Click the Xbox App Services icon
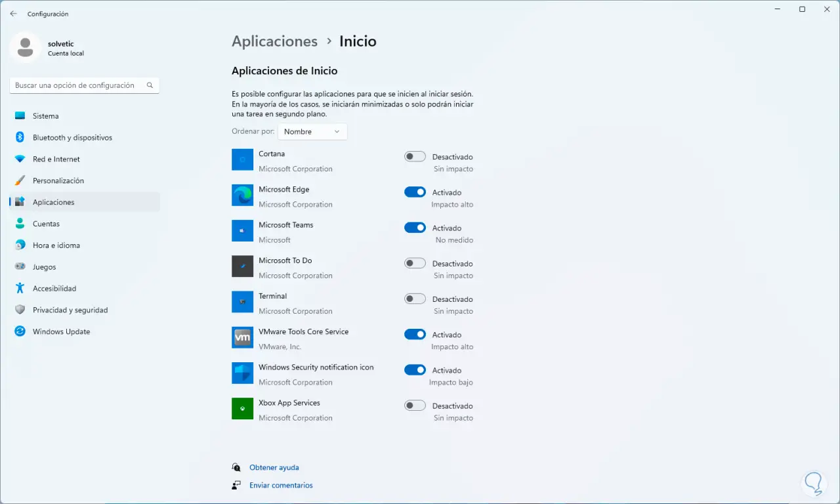 point(243,408)
